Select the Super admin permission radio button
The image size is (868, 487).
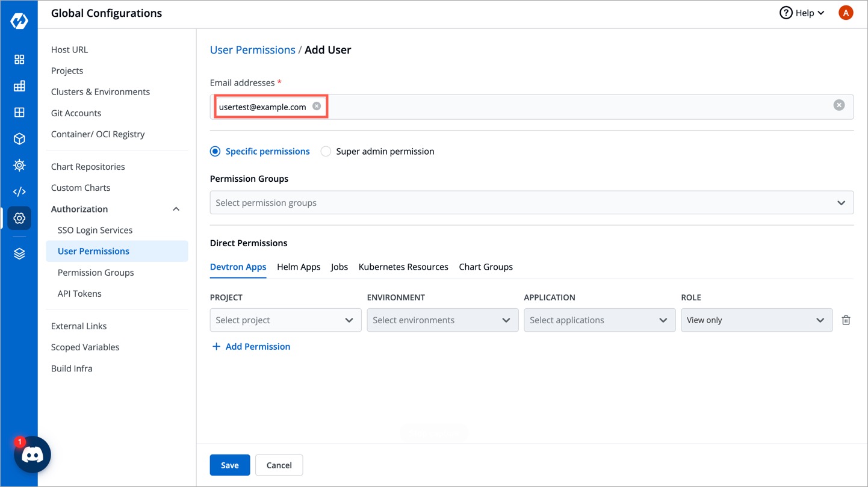coord(325,151)
